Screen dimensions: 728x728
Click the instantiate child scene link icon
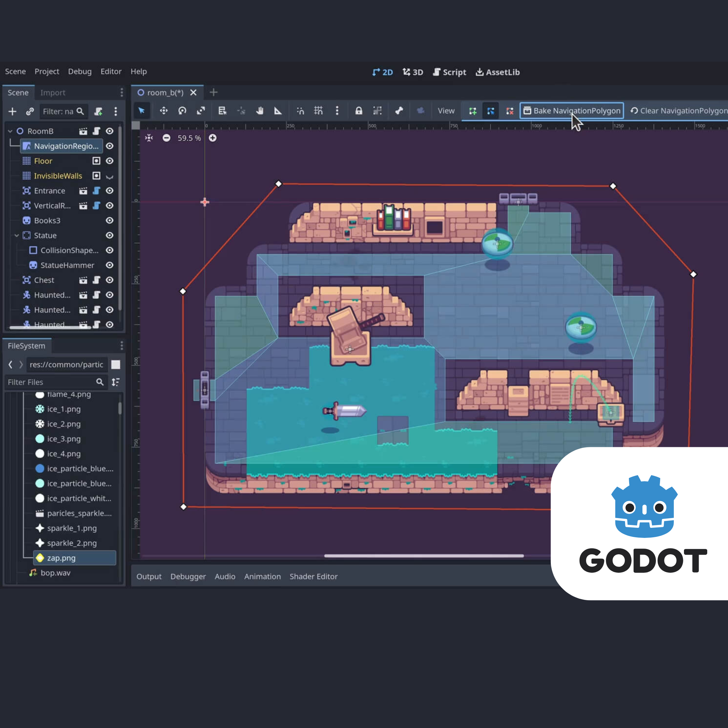30,111
